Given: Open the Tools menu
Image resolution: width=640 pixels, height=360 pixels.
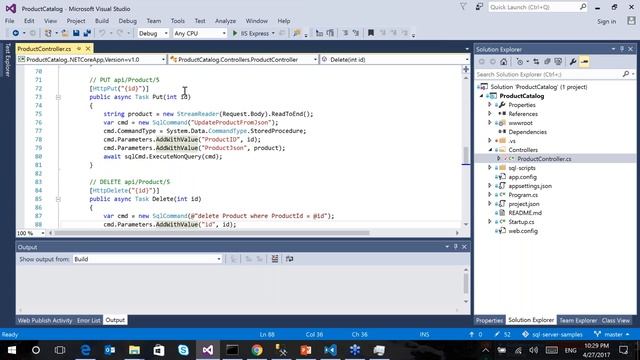Looking at the screenshot, I should 178,21.
